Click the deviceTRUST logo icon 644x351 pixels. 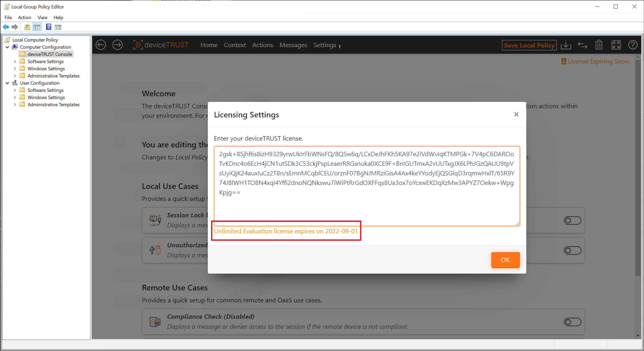pos(138,45)
